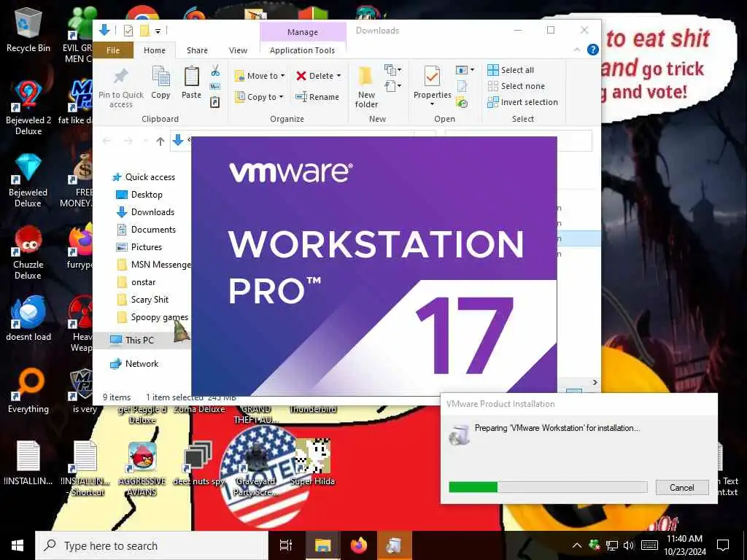
Task: Open the Delete dropdown arrow
Action: [x=338, y=76]
